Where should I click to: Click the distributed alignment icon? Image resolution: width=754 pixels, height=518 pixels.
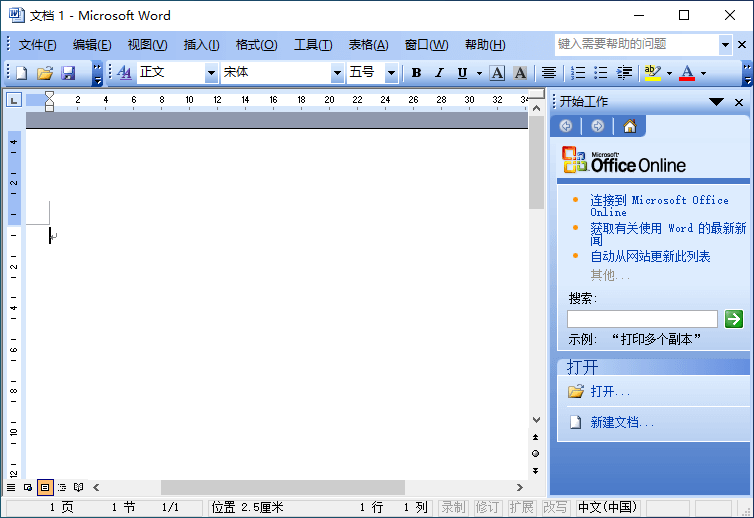(549, 73)
